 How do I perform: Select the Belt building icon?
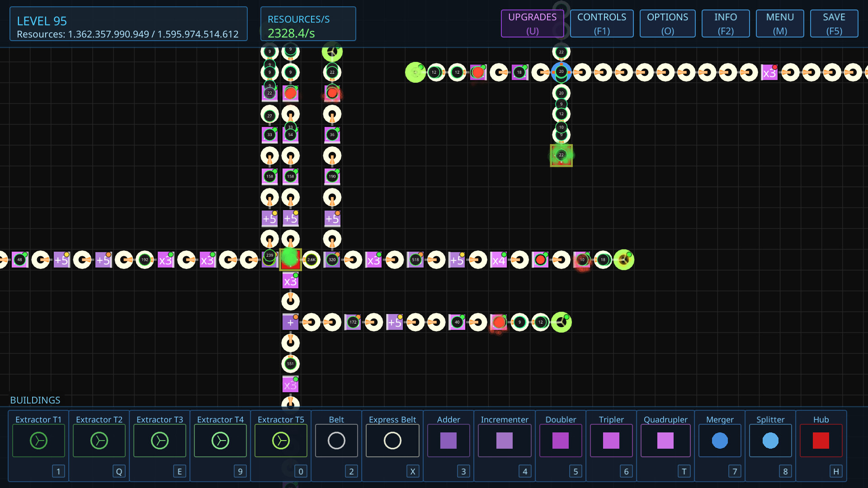coord(336,441)
